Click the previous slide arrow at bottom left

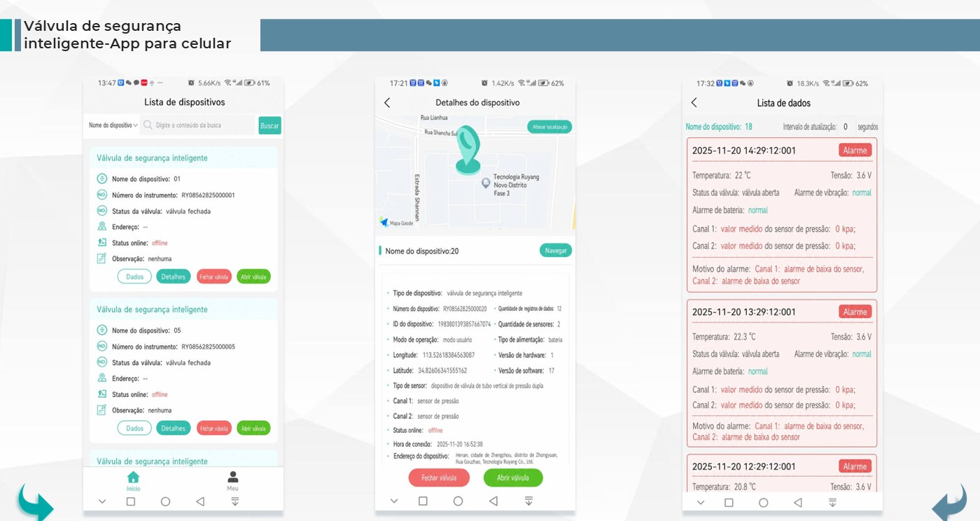35,501
